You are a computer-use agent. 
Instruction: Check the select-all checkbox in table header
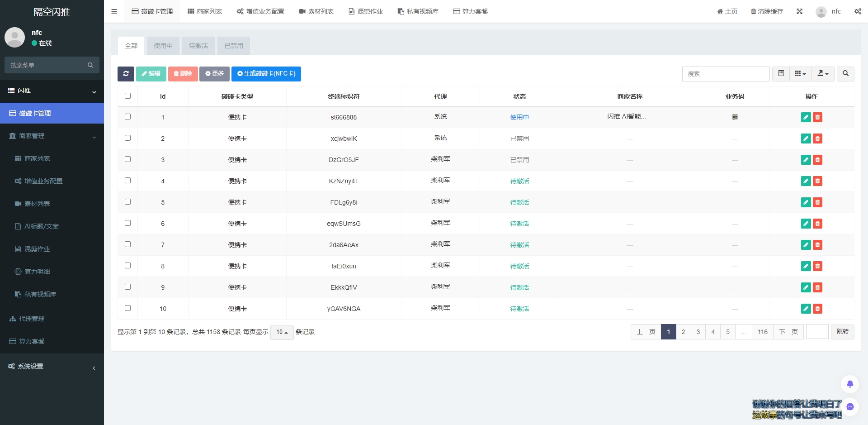(127, 96)
